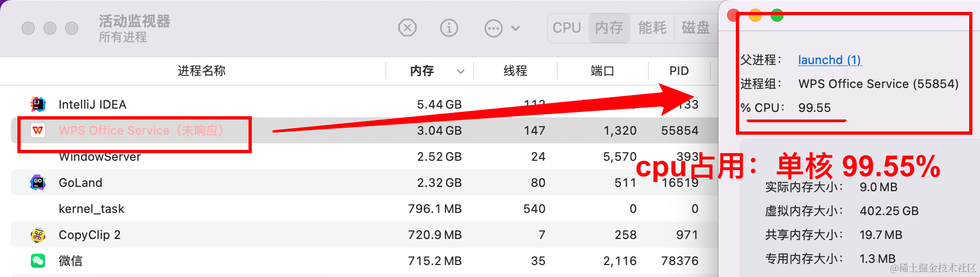Click the CopyClip 2 app icon
The width and height of the screenshot is (980, 277).
click(37, 235)
